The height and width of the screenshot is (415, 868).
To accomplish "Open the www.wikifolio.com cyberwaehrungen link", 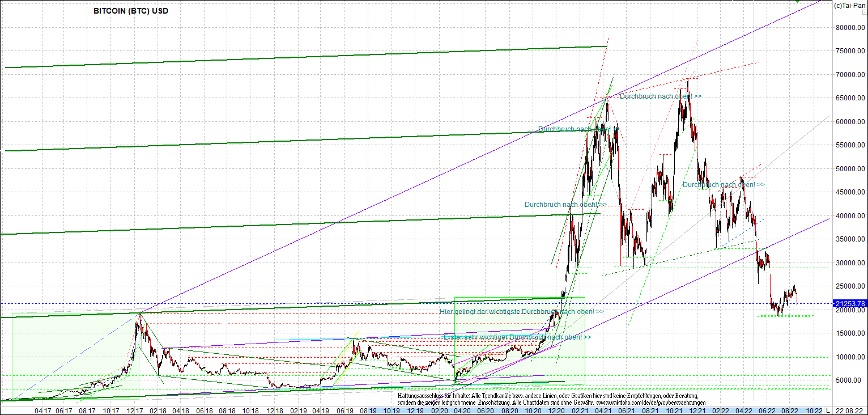I will (652, 403).
